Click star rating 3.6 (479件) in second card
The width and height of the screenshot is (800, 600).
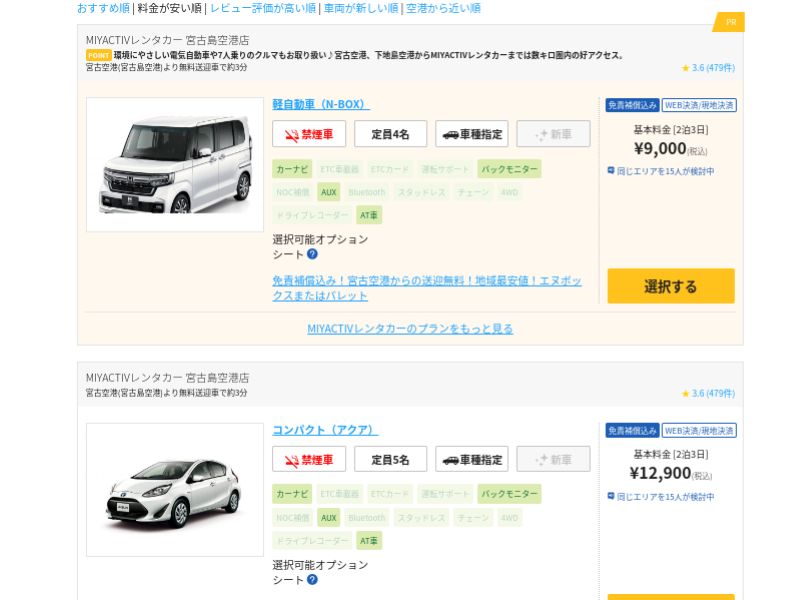click(708, 393)
